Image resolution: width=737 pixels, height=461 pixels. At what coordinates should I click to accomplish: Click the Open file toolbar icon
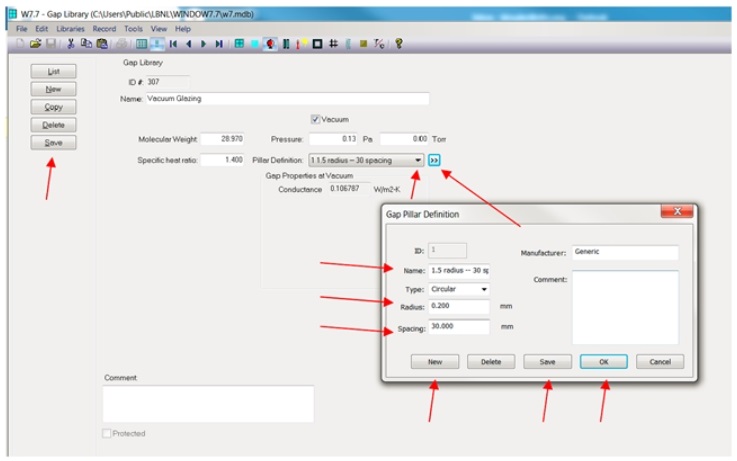pyautogui.click(x=35, y=44)
